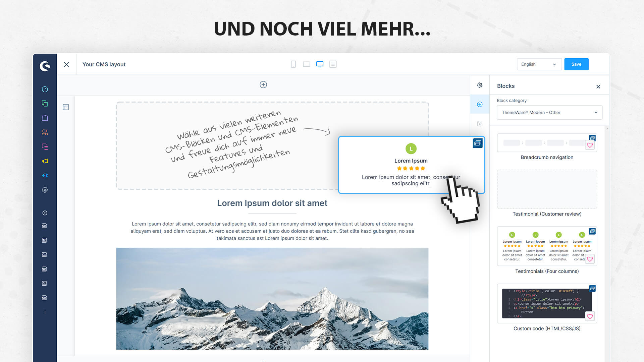The height and width of the screenshot is (362, 644).
Task: Click the mobile viewport preview icon
Action: (293, 64)
